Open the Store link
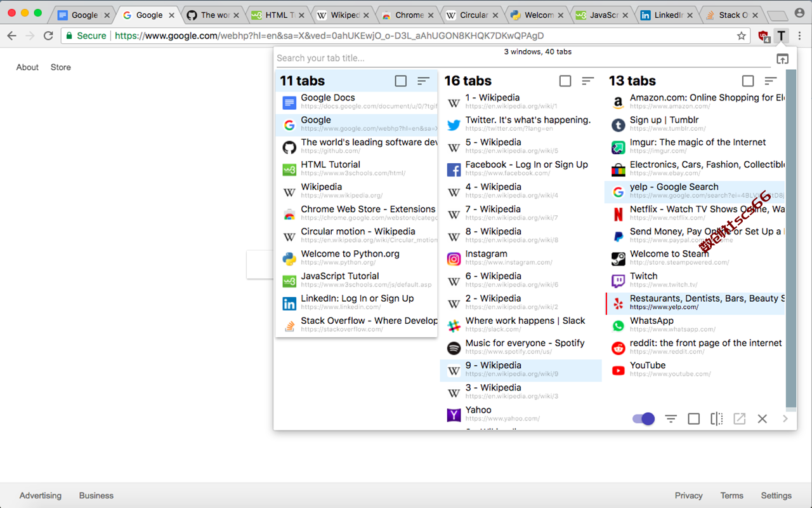Viewport: 812px width, 508px height. (x=61, y=67)
